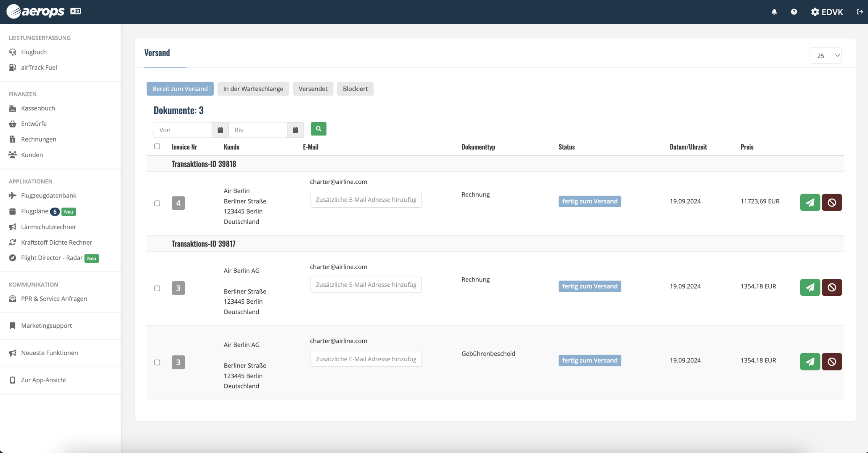Screen dimensions: 868x453
Task: Click the Entwürfe basket icon
Action: click(13, 124)
